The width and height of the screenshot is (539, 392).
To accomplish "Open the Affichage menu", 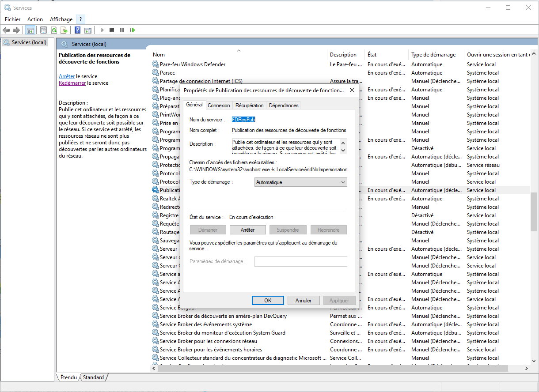I will (61, 19).
